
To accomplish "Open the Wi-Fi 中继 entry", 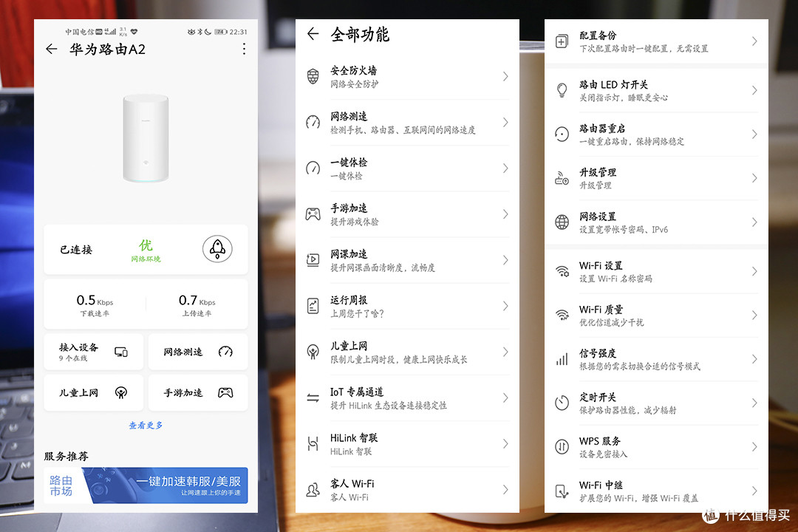I will [x=657, y=491].
